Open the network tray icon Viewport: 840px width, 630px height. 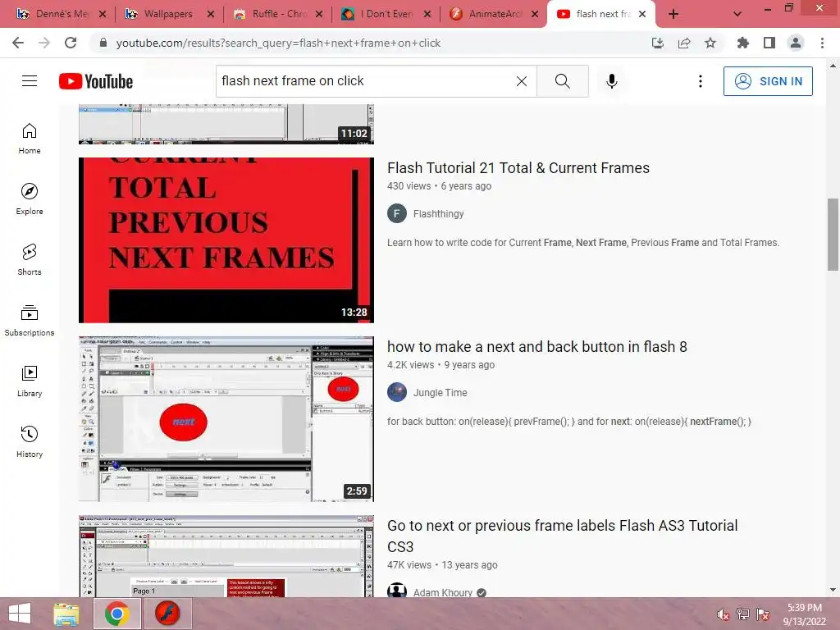pyautogui.click(x=742, y=614)
